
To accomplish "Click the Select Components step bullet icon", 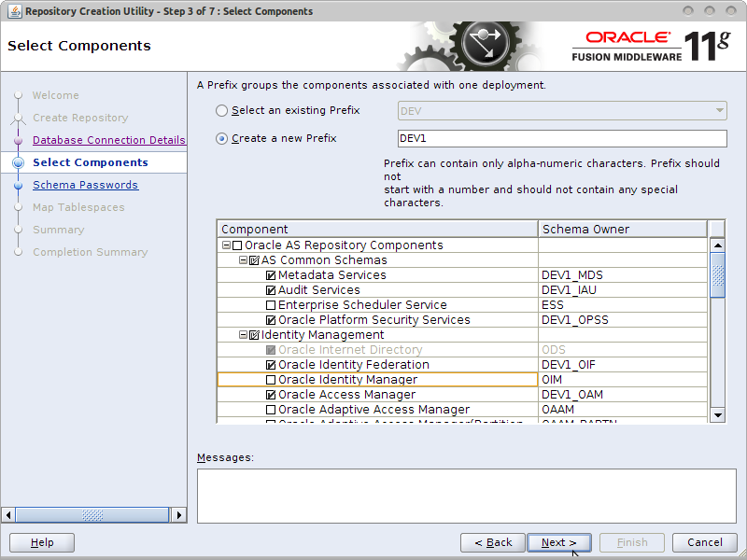I will click(18, 162).
